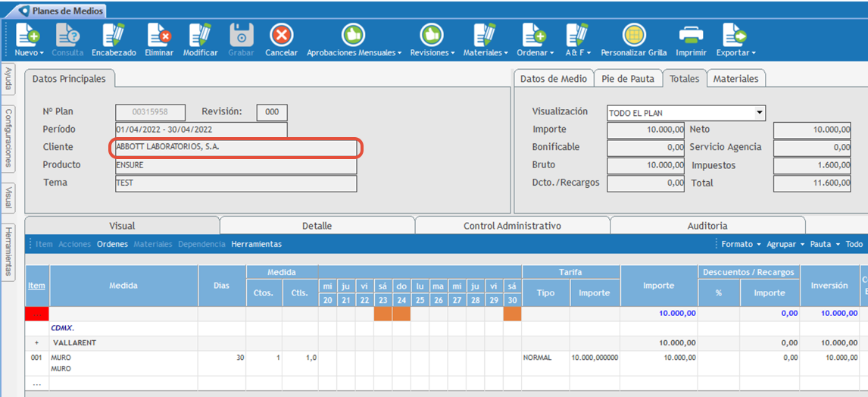Open the Herramientas side tab

(x=9, y=251)
